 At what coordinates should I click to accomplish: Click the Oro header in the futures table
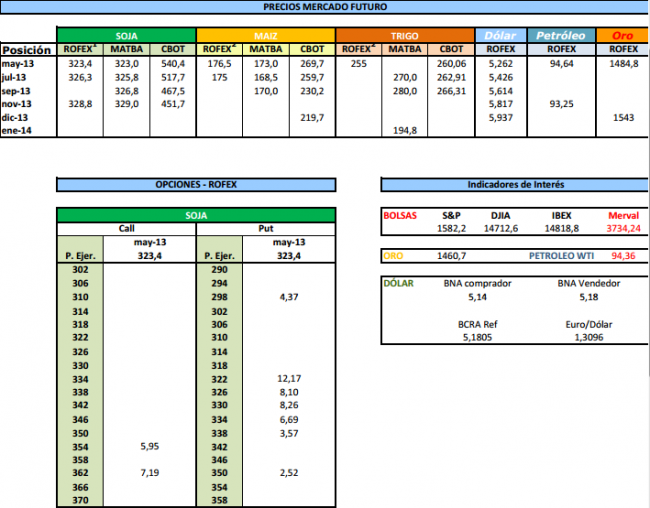(623, 35)
